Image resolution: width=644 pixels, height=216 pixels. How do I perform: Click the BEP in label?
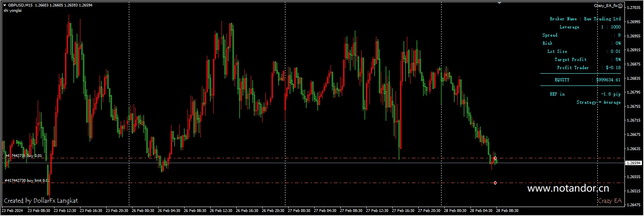point(557,94)
